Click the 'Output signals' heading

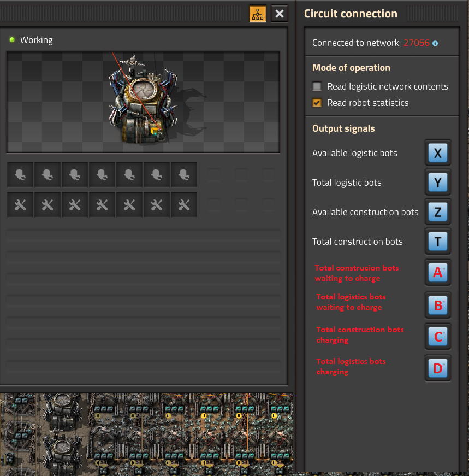point(343,128)
